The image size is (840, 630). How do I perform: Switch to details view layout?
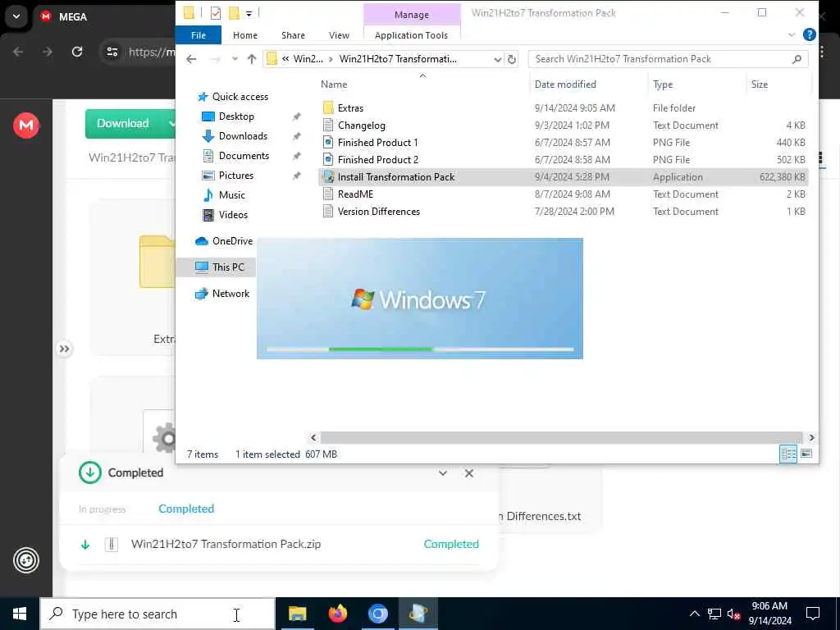(x=788, y=454)
